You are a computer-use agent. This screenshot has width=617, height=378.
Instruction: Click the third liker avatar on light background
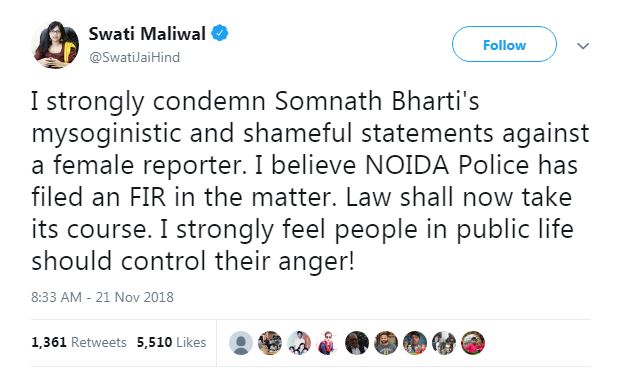[x=299, y=343]
